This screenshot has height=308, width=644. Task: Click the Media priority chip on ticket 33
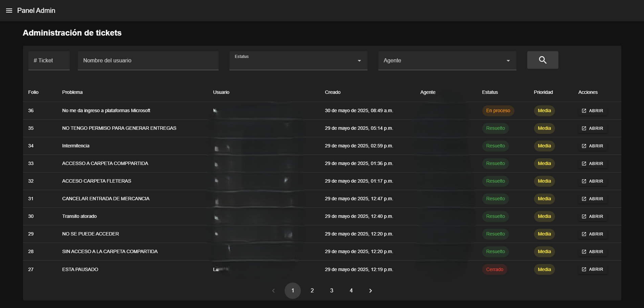pos(544,164)
